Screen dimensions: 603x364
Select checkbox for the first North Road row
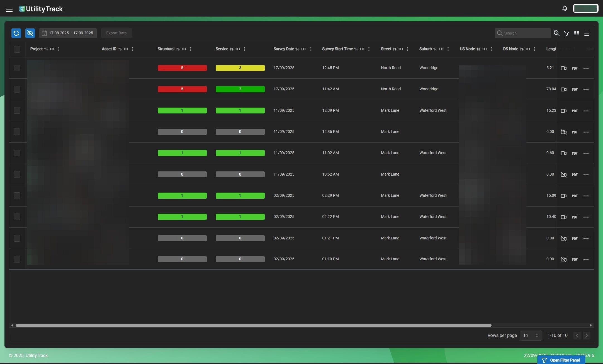point(17,68)
